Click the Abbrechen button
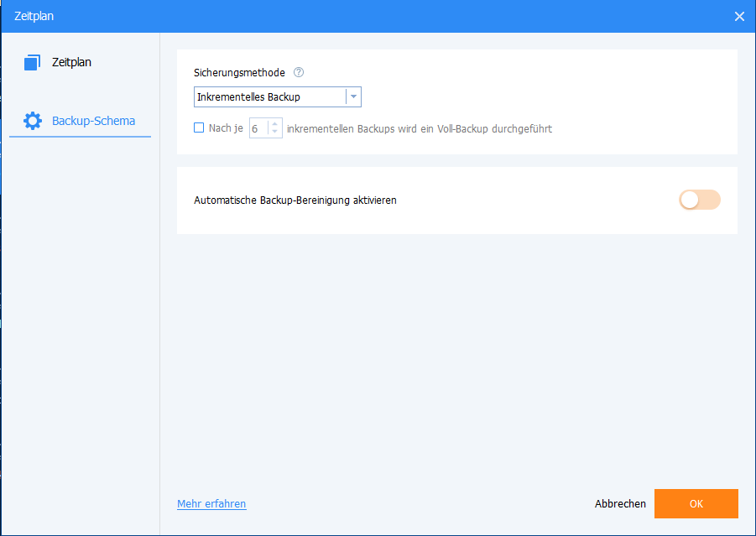This screenshot has height=536, width=756. [x=620, y=503]
